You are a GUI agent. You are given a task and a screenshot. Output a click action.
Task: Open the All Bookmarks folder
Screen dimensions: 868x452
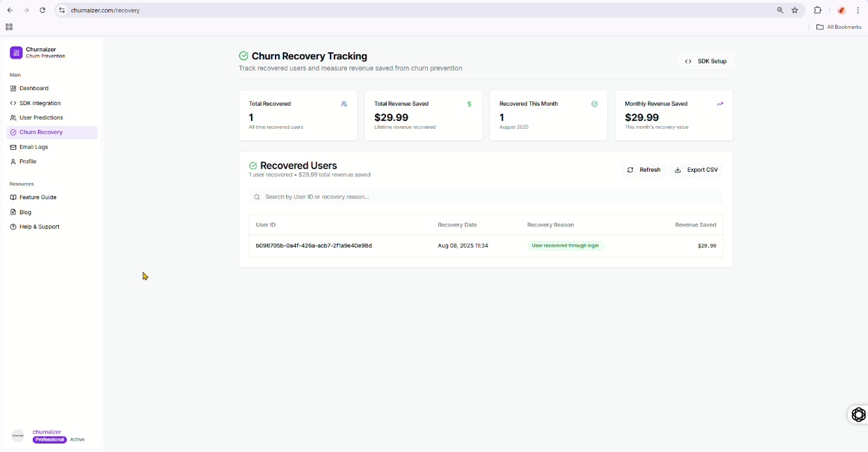point(839,27)
